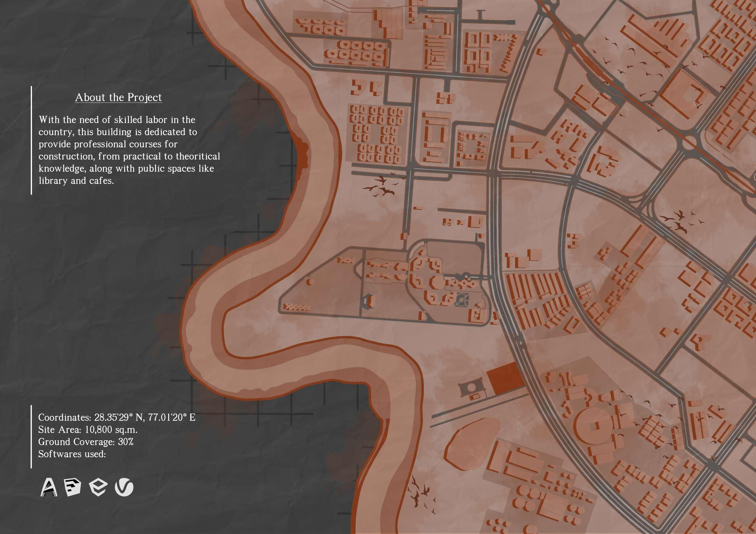This screenshot has width=756, height=534.
Task: Click the V-Ray circular 'V' logo icon
Action: [124, 487]
